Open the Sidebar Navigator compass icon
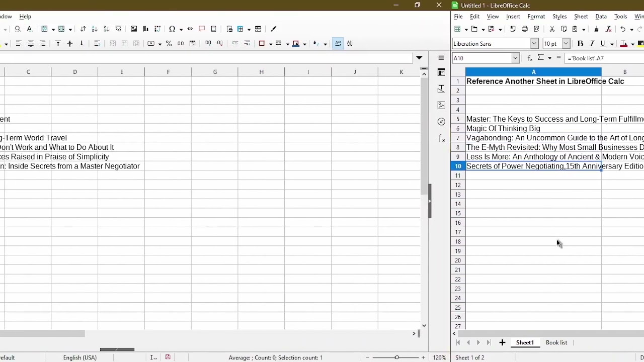 [441, 122]
